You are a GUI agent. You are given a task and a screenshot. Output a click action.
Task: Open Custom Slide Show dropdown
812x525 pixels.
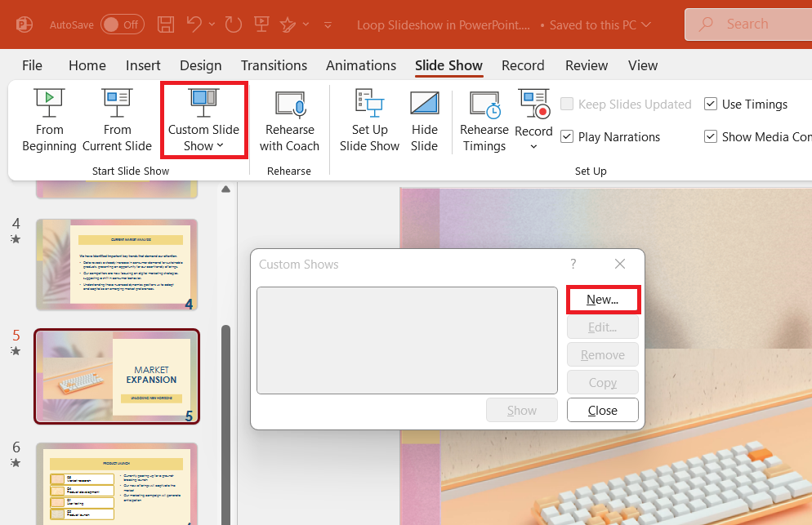(203, 120)
